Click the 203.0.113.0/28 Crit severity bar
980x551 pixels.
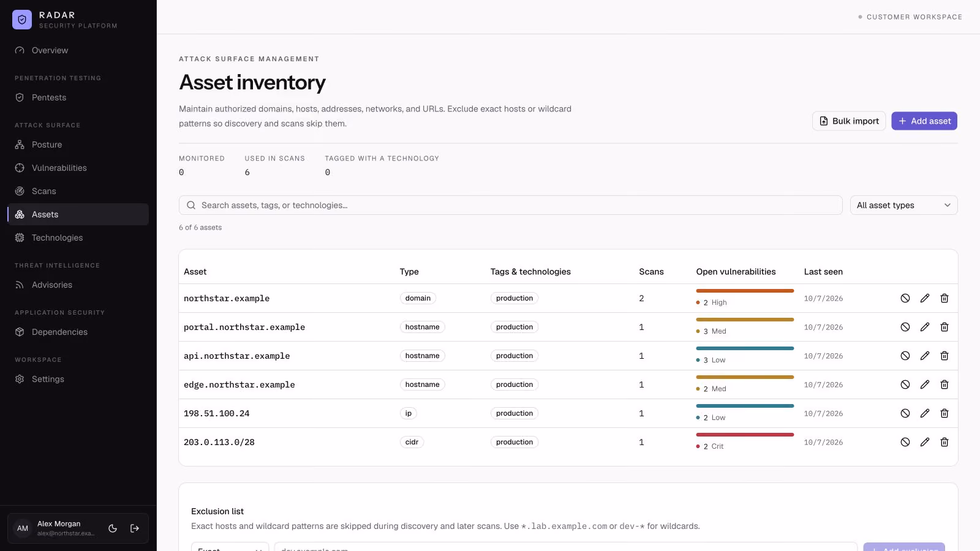point(745,435)
